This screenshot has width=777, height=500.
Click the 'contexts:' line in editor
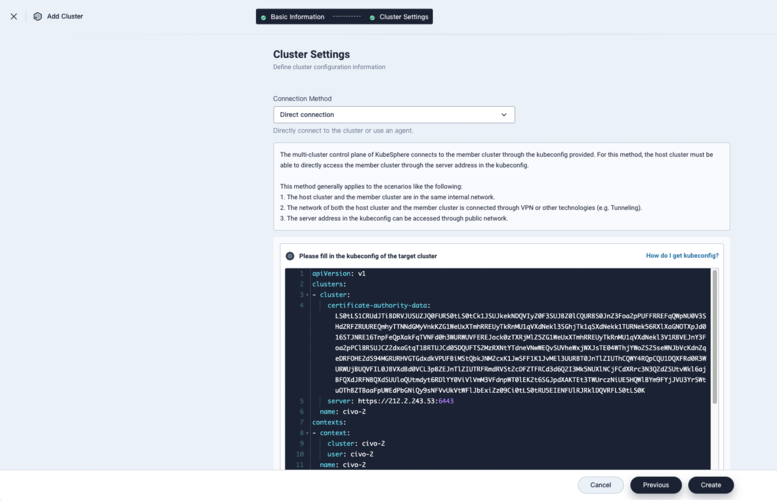coord(329,422)
